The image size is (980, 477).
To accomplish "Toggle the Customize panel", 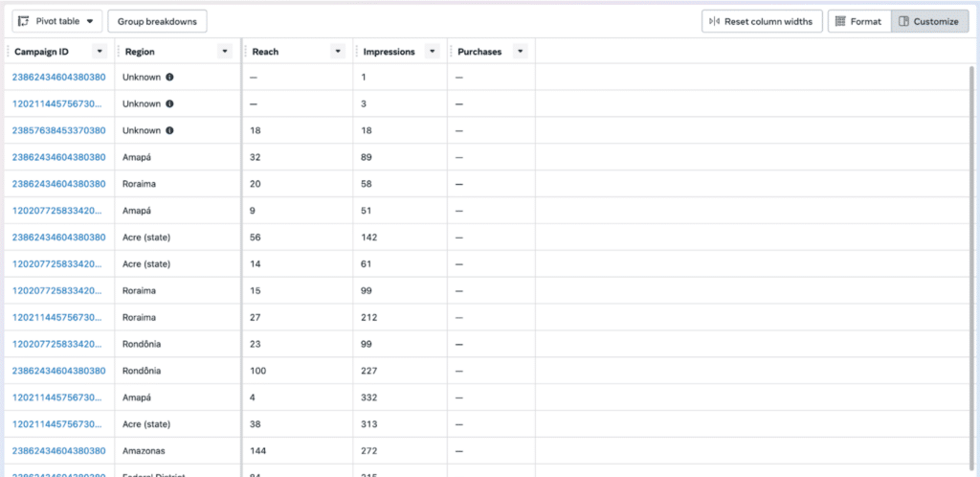I will (928, 21).
